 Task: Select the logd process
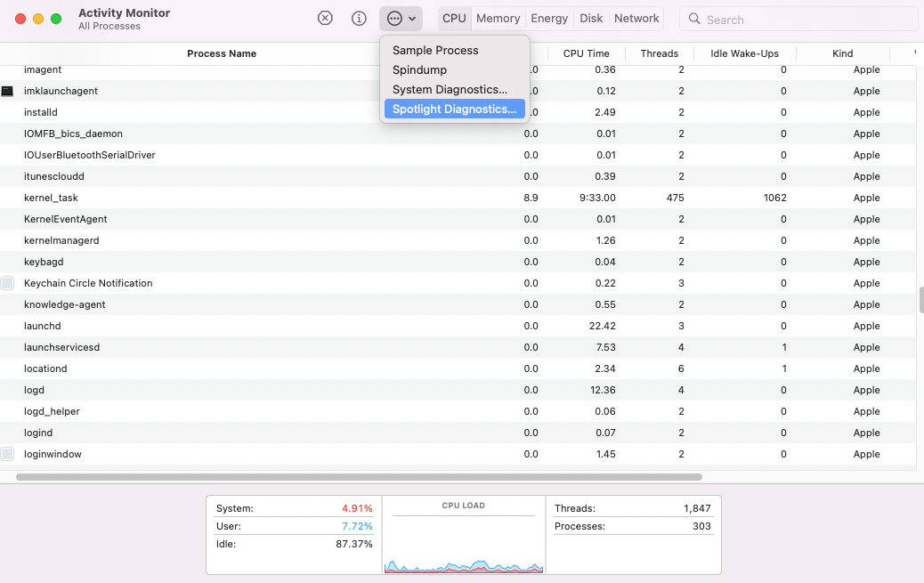pyautogui.click(x=34, y=390)
